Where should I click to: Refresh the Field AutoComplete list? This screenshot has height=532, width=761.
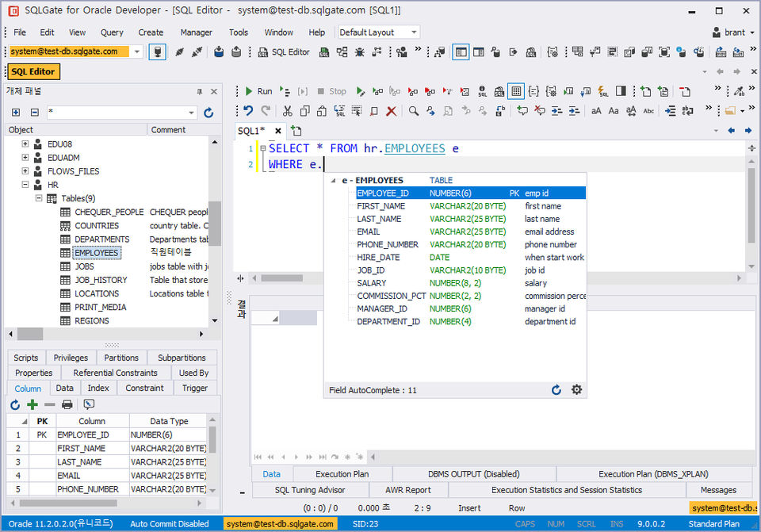point(556,390)
